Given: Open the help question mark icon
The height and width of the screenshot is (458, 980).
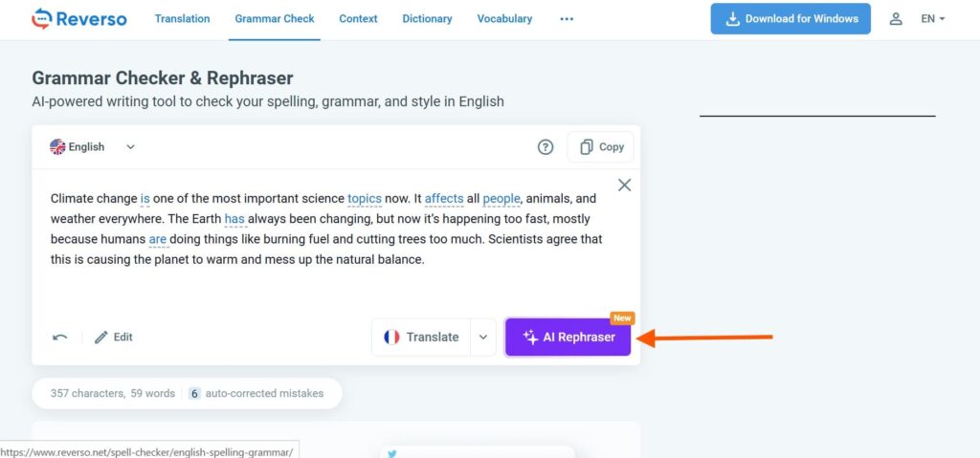Looking at the screenshot, I should pos(546,147).
